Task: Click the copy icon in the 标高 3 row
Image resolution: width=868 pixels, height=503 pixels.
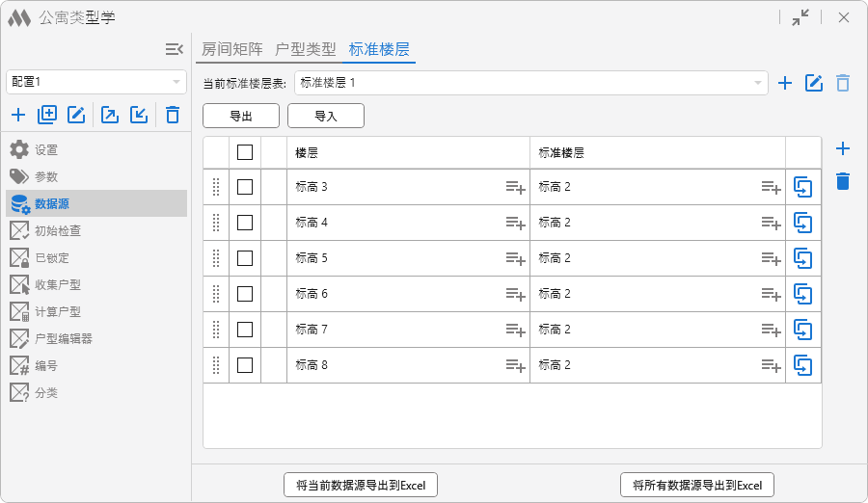Action: (x=802, y=187)
